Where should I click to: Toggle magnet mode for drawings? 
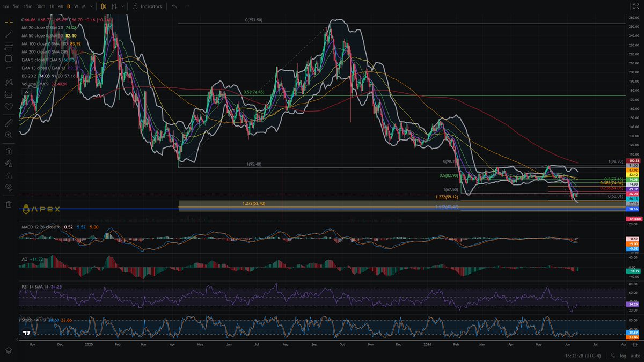[x=9, y=152]
